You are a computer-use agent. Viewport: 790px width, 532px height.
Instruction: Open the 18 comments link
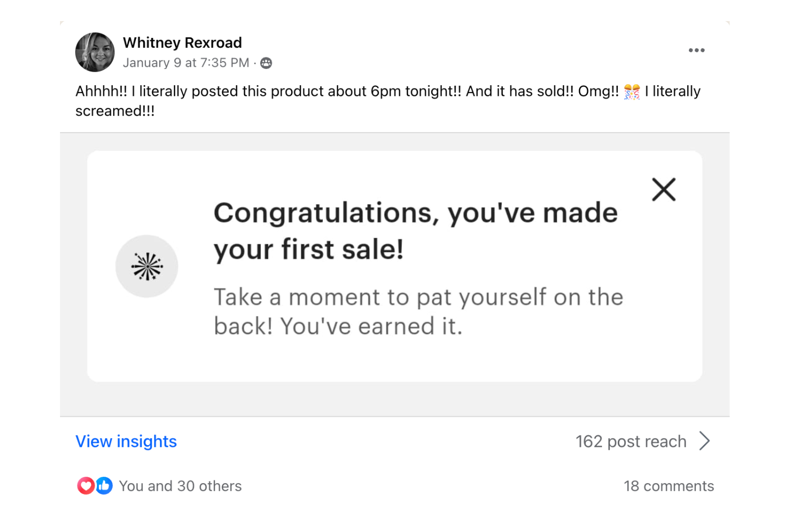pos(668,486)
